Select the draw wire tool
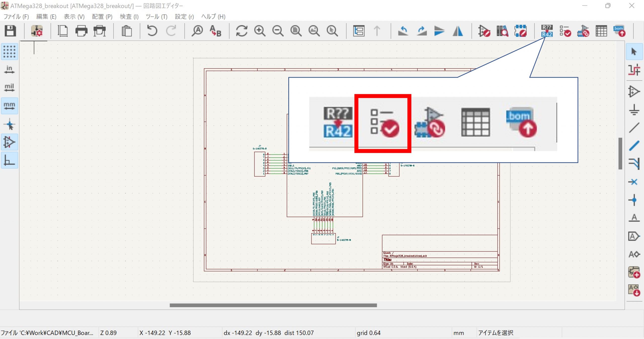644x339 pixels. 634,128
